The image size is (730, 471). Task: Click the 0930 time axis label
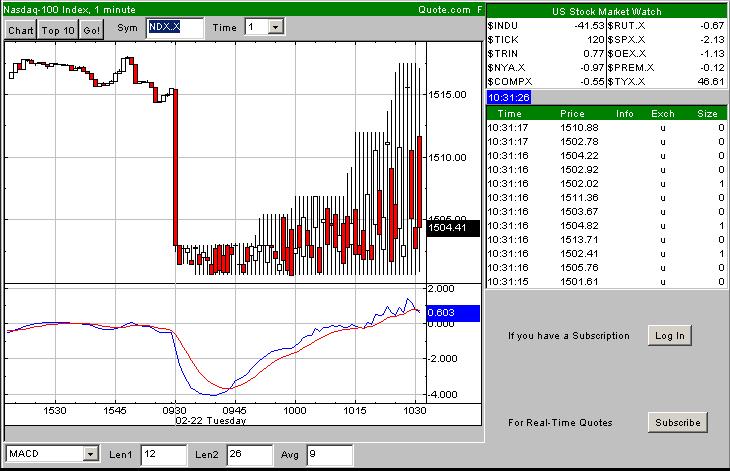click(175, 410)
